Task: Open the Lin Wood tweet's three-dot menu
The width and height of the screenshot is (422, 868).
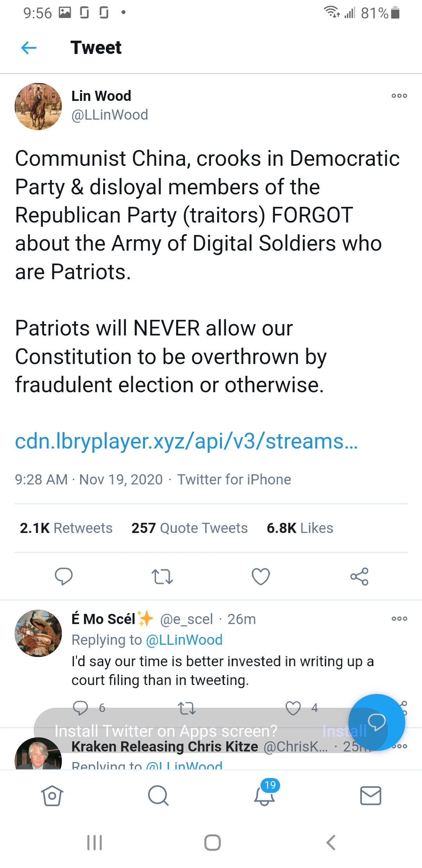Action: (x=399, y=96)
